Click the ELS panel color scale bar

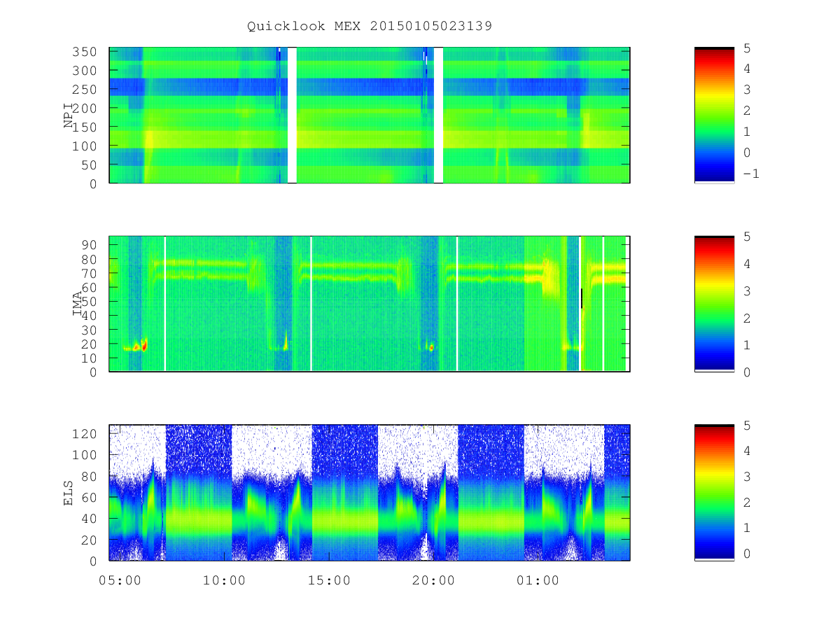click(714, 493)
